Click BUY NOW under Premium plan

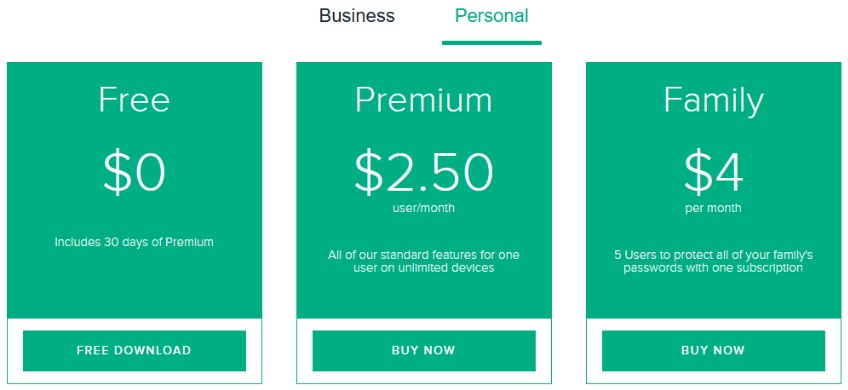tap(424, 351)
